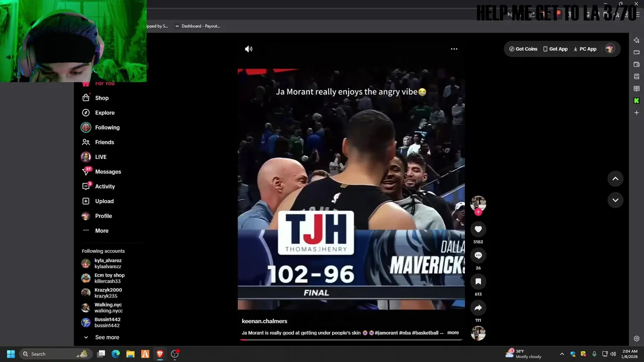Open Windows Security tray icon
The width and height of the screenshot is (644, 362).
573,354
